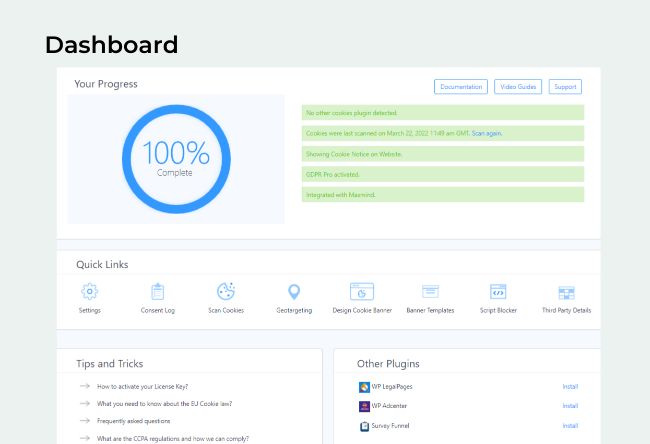Click the 'Scan again' link

coord(487,133)
